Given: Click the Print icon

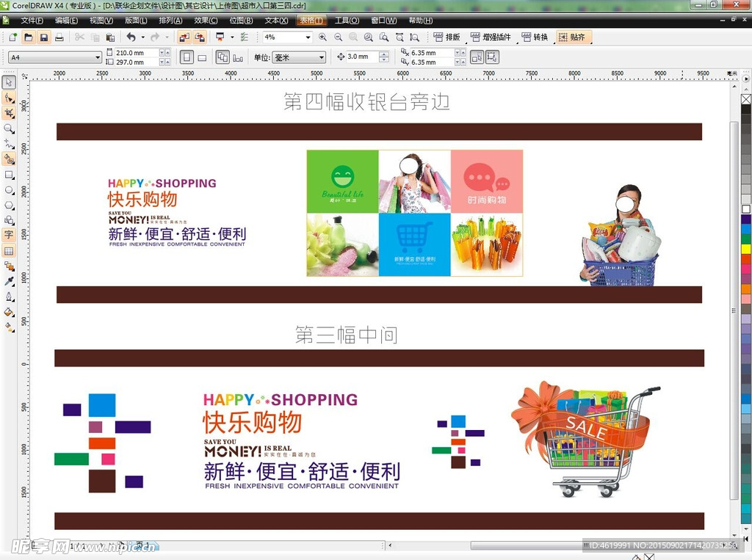Looking at the screenshot, I should coord(59,37).
